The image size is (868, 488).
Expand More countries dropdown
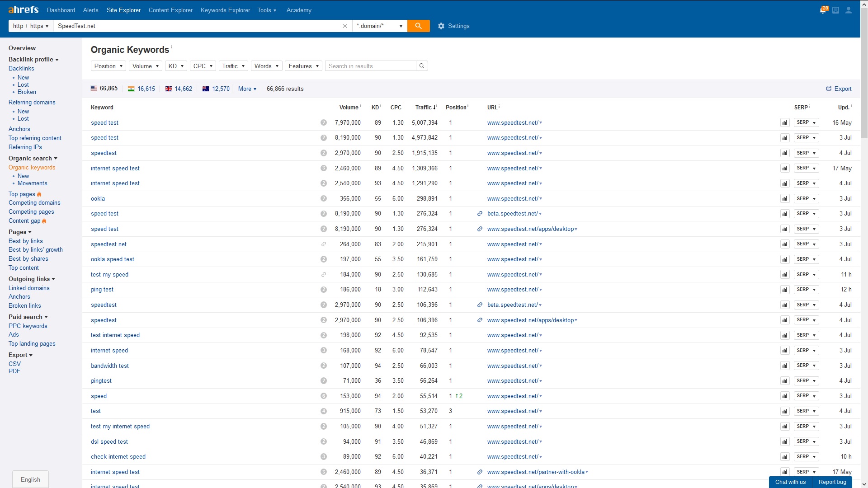point(247,89)
